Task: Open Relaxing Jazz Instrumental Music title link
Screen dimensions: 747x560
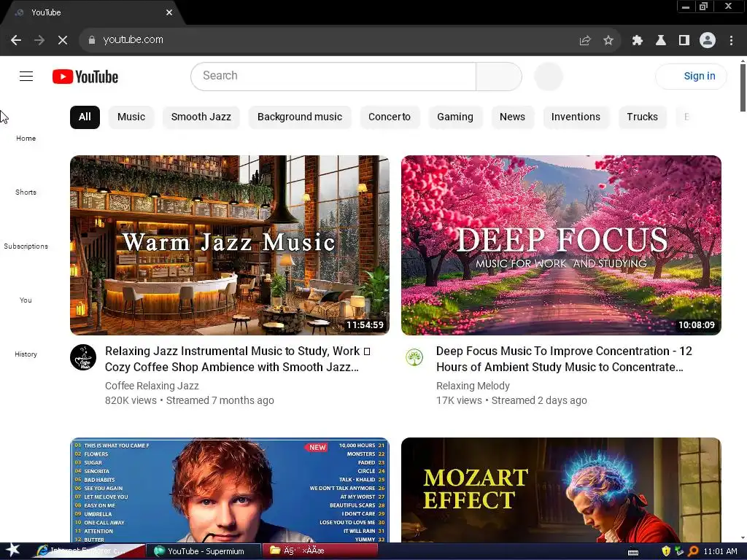Action: click(238, 359)
